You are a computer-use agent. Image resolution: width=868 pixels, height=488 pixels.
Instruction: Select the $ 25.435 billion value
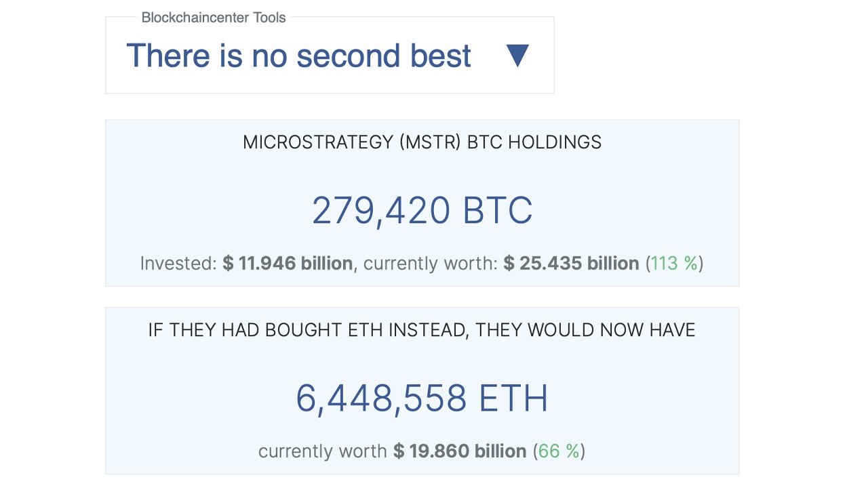[571, 264]
